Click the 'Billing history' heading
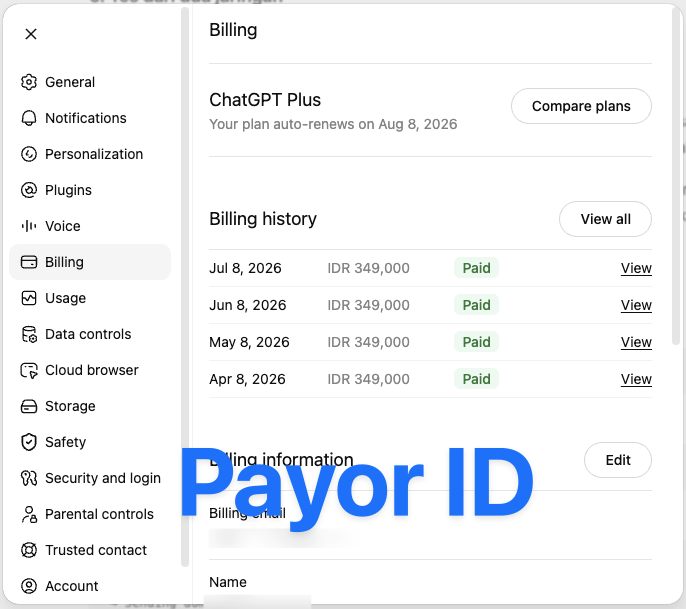The image size is (686, 609). 263,219
